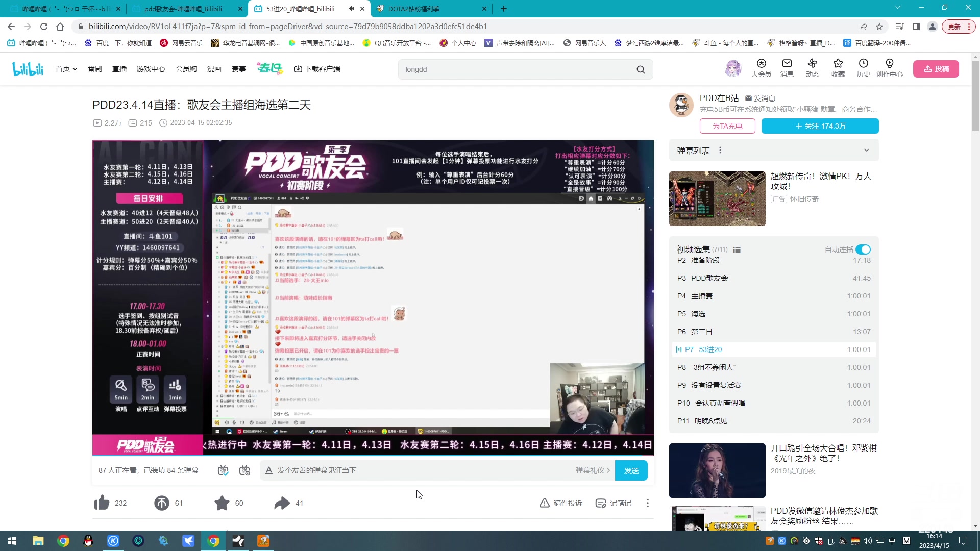This screenshot has width=980, height=551.
Task: Open 弹幕礼仪 etiquette link
Action: (x=593, y=470)
